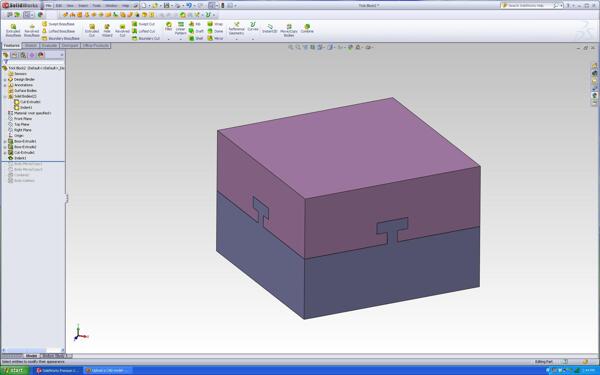Switch to the DimXpert tab
Screen dimensions: 600x375
pos(70,46)
